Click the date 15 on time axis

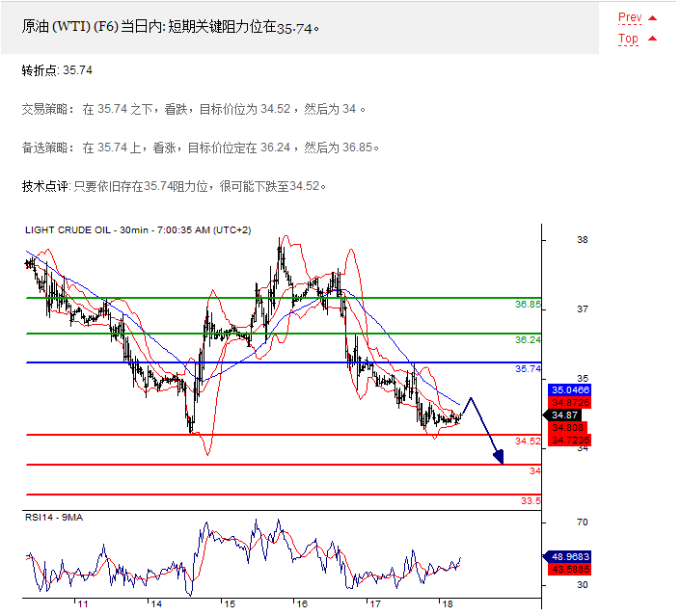(230, 603)
